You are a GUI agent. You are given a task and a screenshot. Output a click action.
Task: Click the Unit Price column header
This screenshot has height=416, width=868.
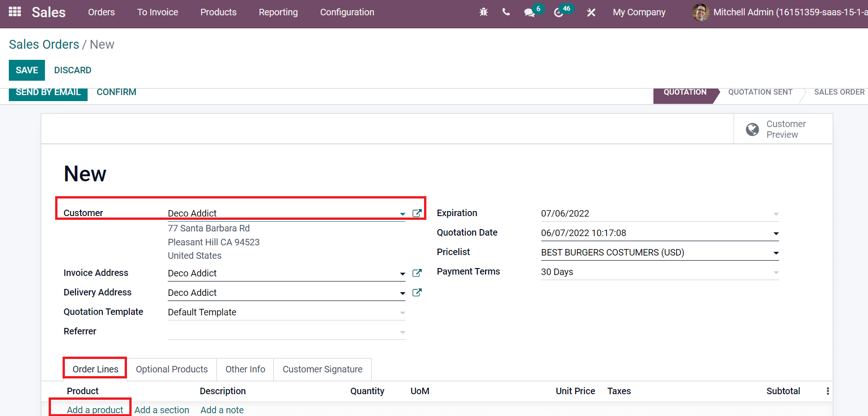coord(575,391)
